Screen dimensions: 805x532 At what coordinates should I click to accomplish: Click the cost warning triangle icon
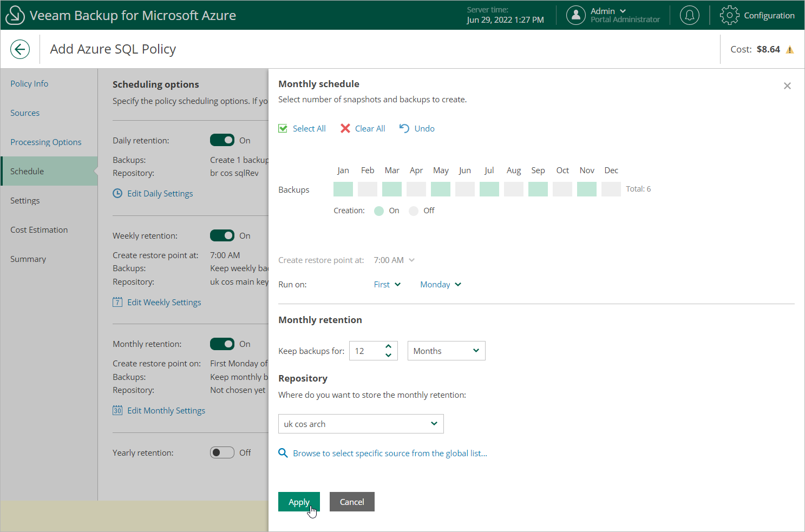coord(790,50)
